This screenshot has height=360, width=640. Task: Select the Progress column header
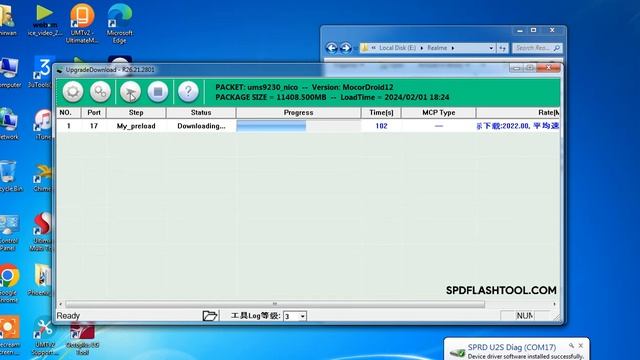coord(298,113)
